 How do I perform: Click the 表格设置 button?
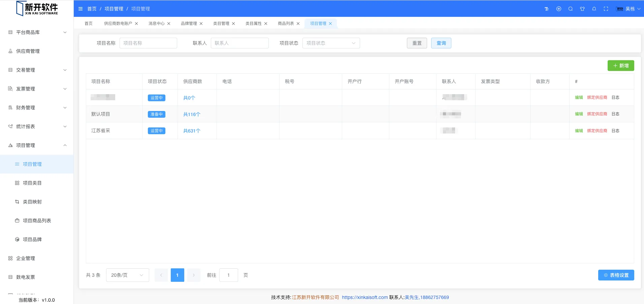click(x=616, y=275)
